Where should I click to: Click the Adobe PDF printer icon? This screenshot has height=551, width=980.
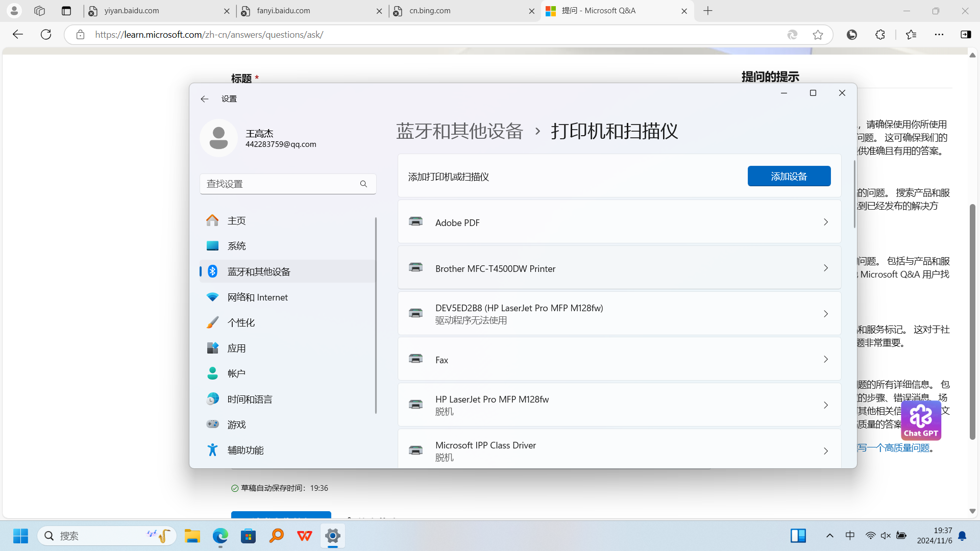tap(416, 221)
